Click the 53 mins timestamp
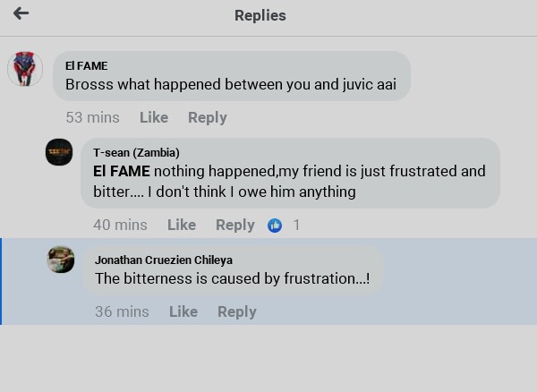Screen dimensions: 537x392 (x=92, y=117)
